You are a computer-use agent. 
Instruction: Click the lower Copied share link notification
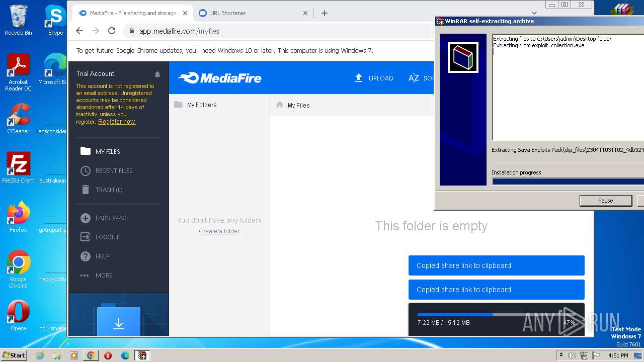[497, 290]
